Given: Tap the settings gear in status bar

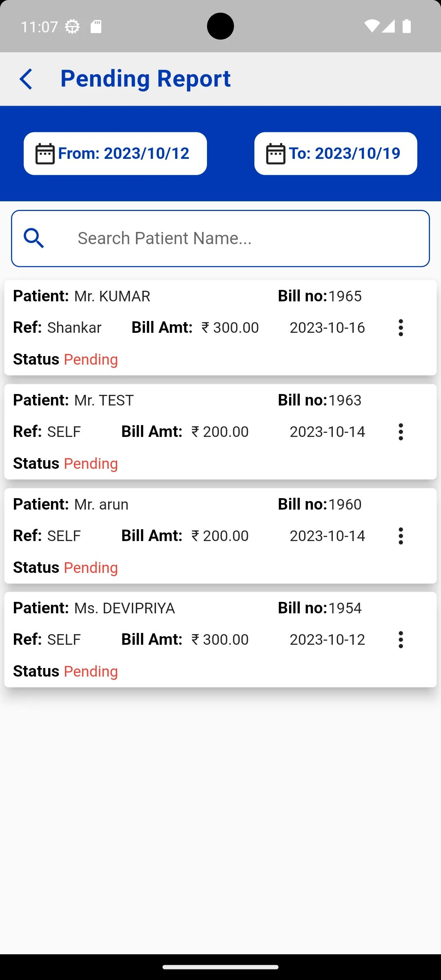Looking at the screenshot, I should pyautogui.click(x=72, y=27).
